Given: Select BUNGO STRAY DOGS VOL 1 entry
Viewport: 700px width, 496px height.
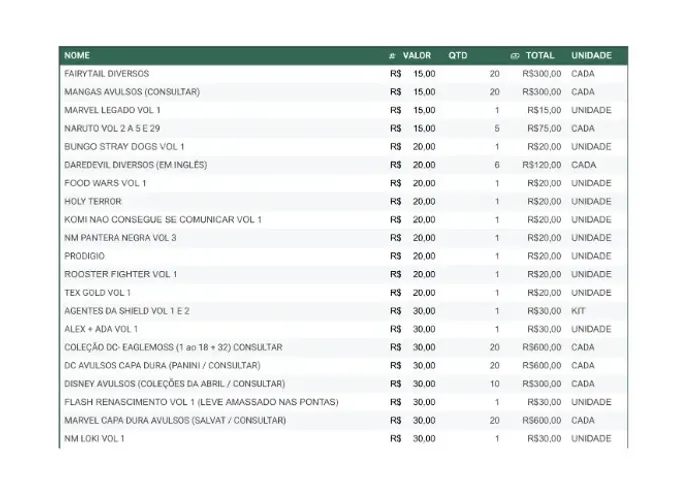Looking at the screenshot, I should (x=124, y=147).
